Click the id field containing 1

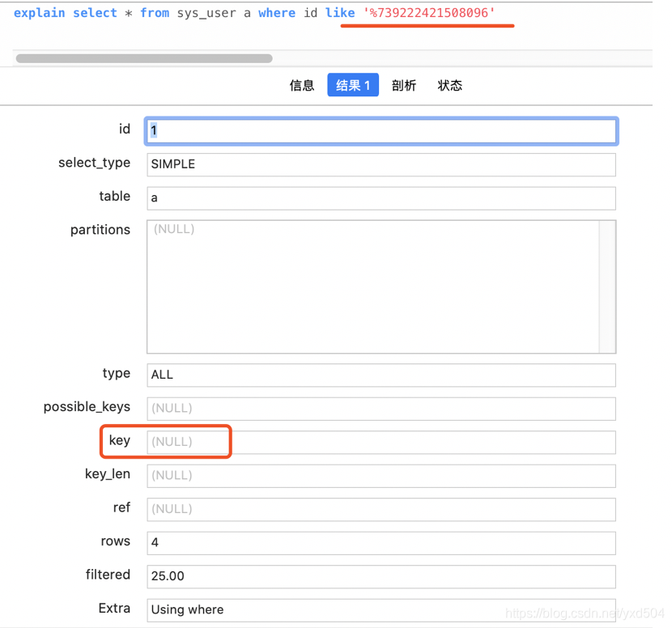pyautogui.click(x=381, y=130)
